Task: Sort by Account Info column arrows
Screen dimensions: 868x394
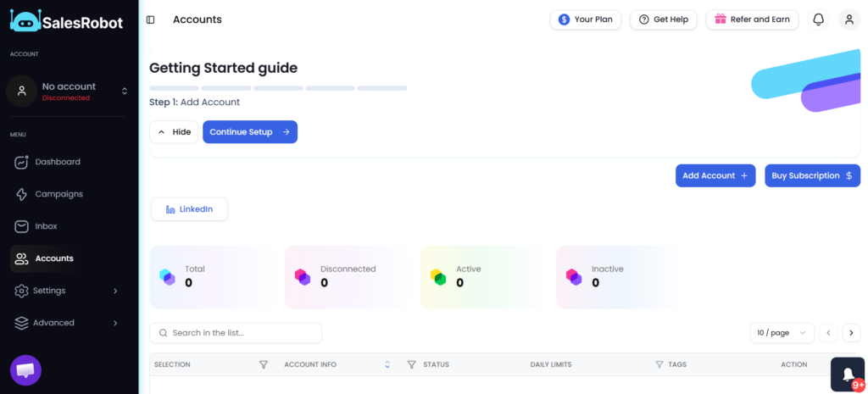Action: pos(387,364)
